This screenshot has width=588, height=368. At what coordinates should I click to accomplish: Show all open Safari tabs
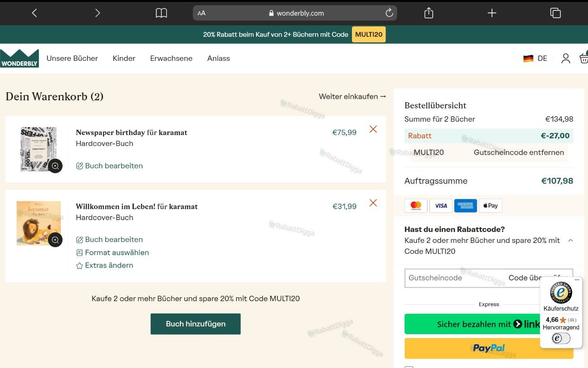(x=555, y=13)
